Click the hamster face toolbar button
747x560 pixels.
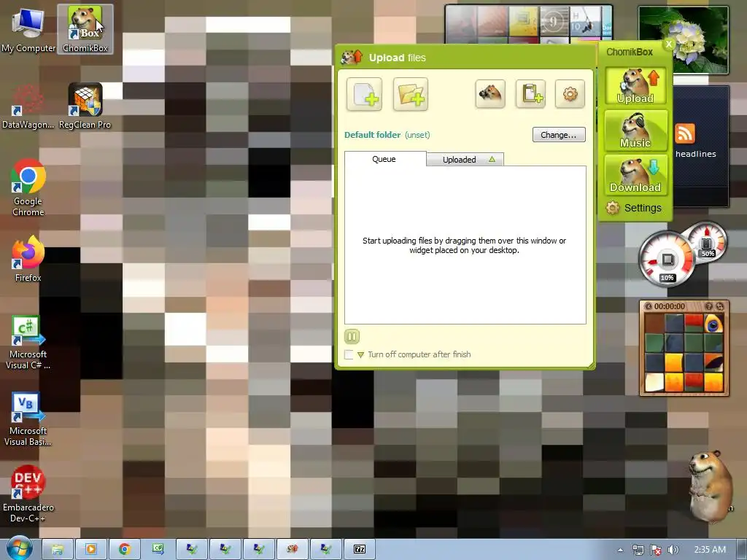point(490,94)
